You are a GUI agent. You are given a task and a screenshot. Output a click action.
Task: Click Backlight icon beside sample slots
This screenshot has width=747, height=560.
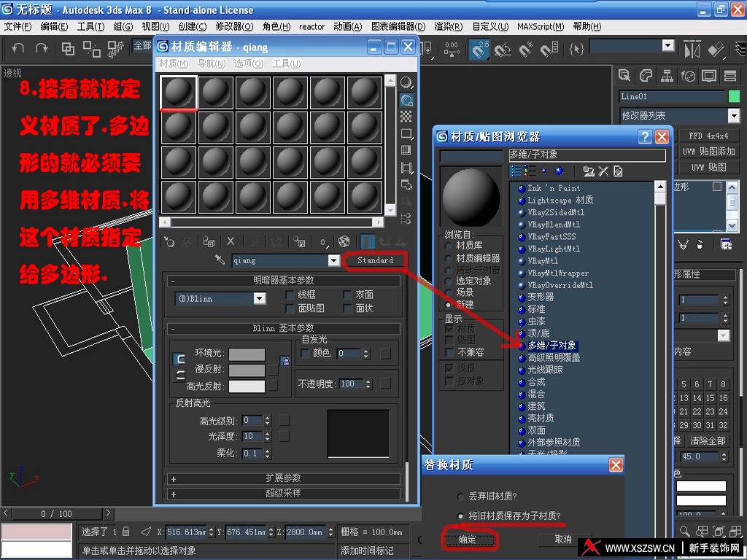tap(406, 100)
